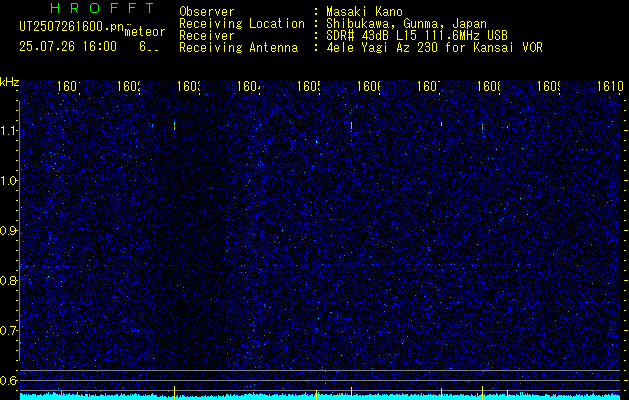This screenshot has width=629, height=400.
Task: Click the meteor echo just before 1606
Action: 351,126
